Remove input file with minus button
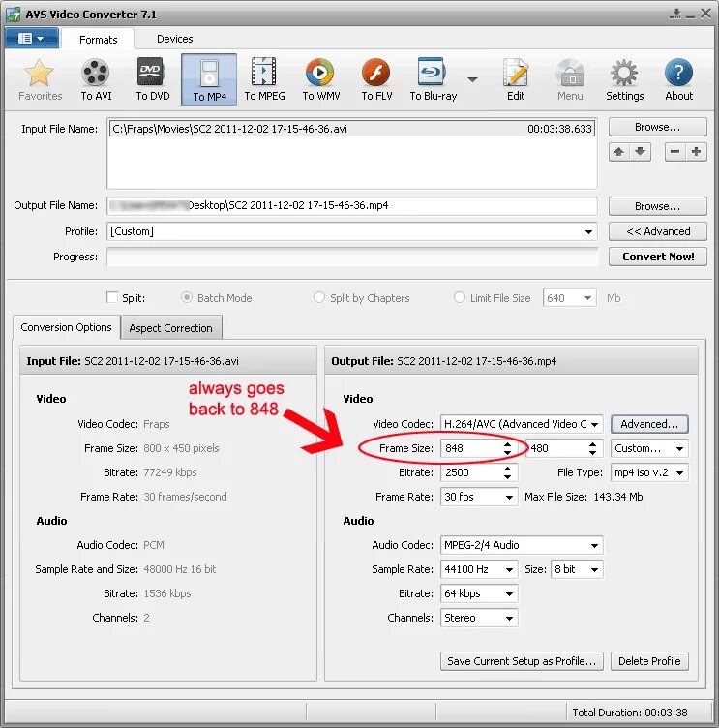Image resolution: width=719 pixels, height=728 pixels. (674, 152)
